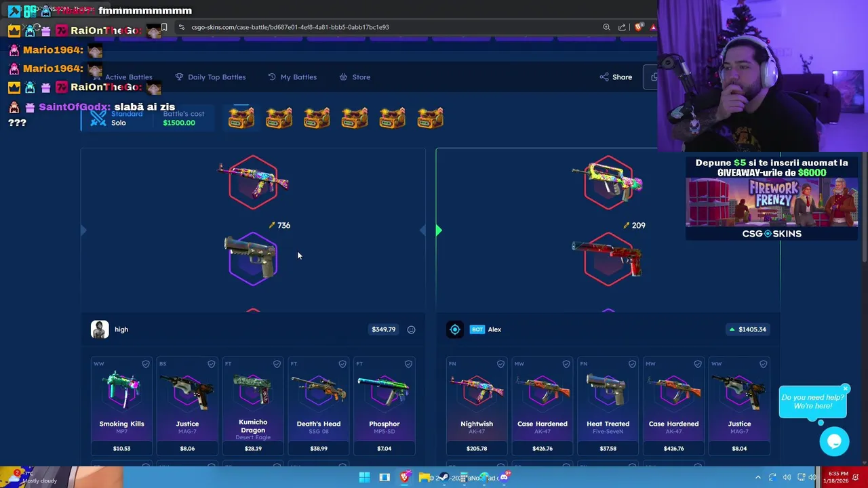This screenshot has height=488, width=868.
Task: Click the Nightwish price $205.78
Action: click(477, 448)
